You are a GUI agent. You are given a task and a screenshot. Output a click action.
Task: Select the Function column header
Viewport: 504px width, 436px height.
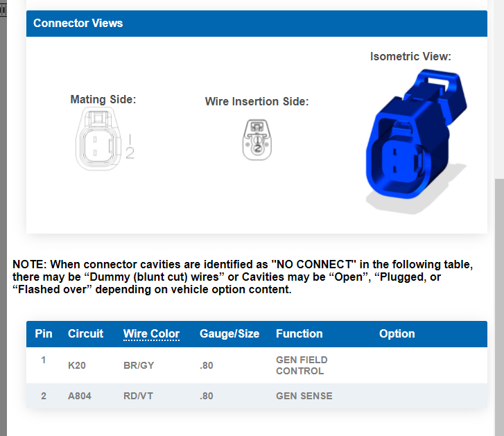click(299, 333)
